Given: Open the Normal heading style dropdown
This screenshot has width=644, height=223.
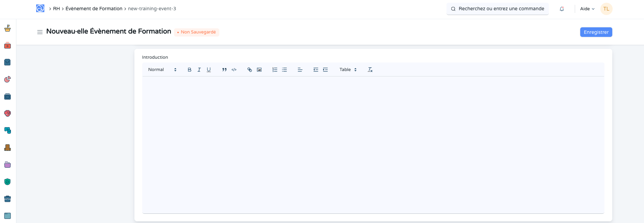Looking at the screenshot, I should pyautogui.click(x=162, y=70).
